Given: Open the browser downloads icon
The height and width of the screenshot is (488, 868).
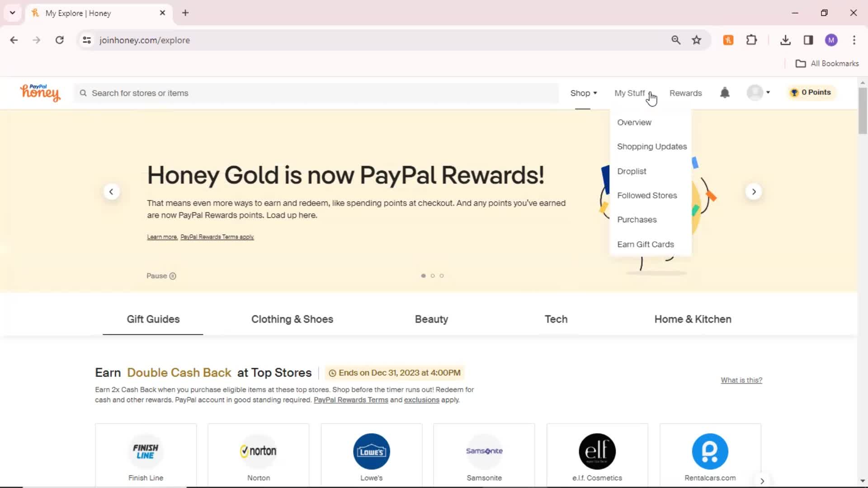Looking at the screenshot, I should [x=785, y=40].
